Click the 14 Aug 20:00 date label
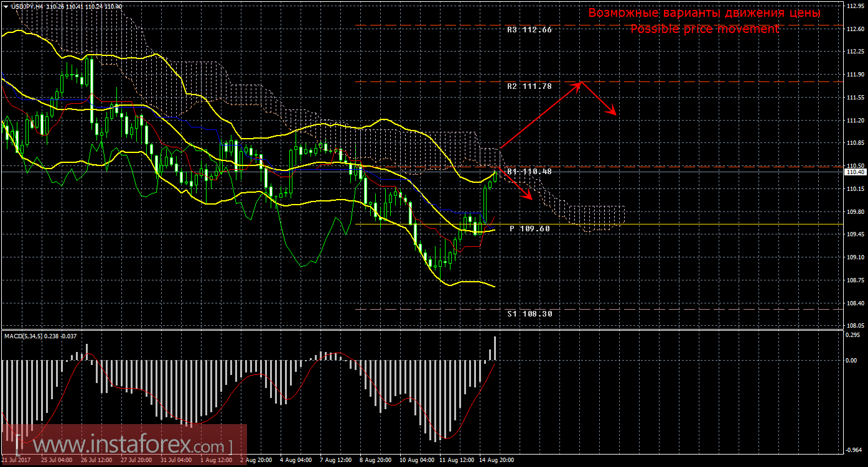Screen dimensions: 868x467 coord(495,461)
